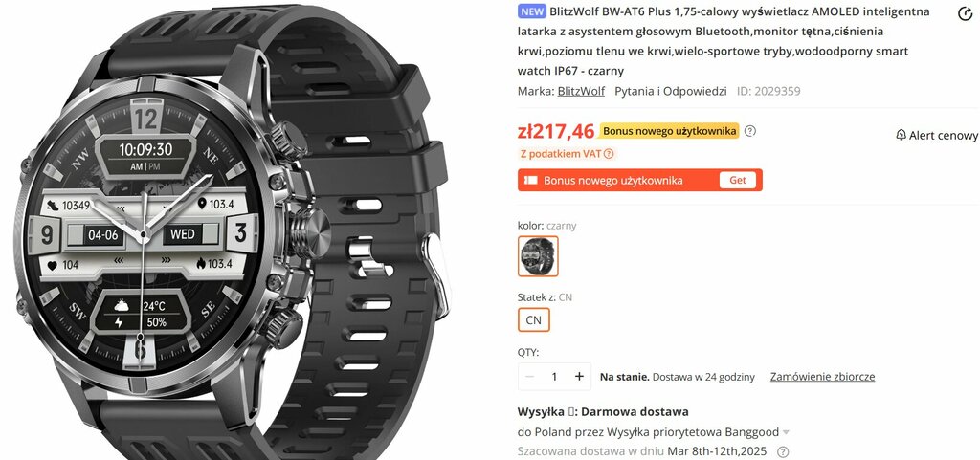Click the quantity input field
Screen dimensions: 980x460
[x=554, y=377]
